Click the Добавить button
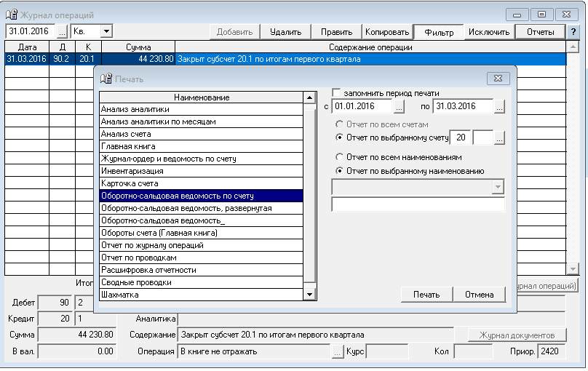Viewport: 588px width, 371px height. (x=234, y=32)
